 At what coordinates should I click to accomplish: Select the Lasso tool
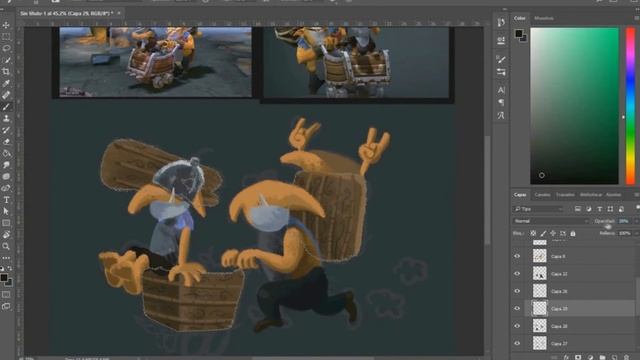click(x=6, y=48)
